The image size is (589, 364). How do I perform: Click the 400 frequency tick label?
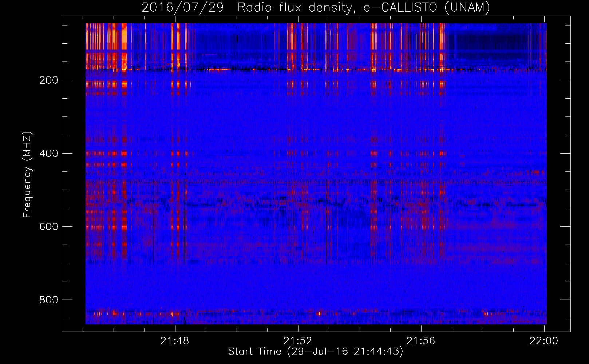48,153
